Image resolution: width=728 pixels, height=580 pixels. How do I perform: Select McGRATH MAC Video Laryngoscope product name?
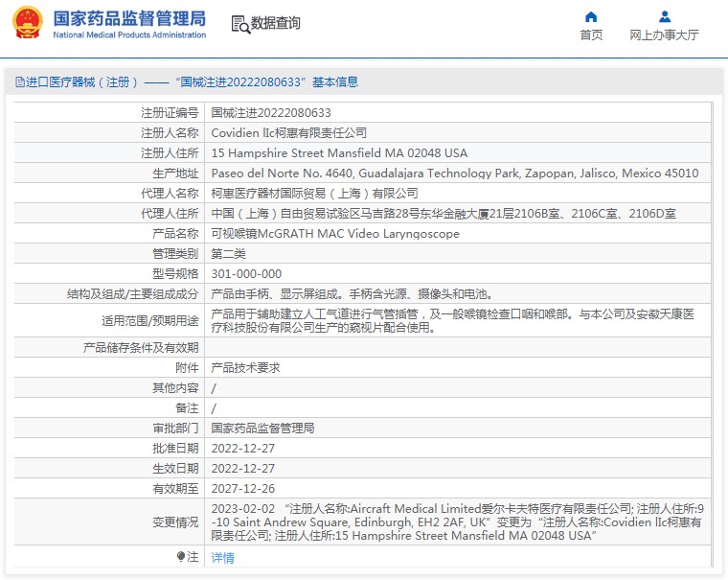click(x=335, y=233)
